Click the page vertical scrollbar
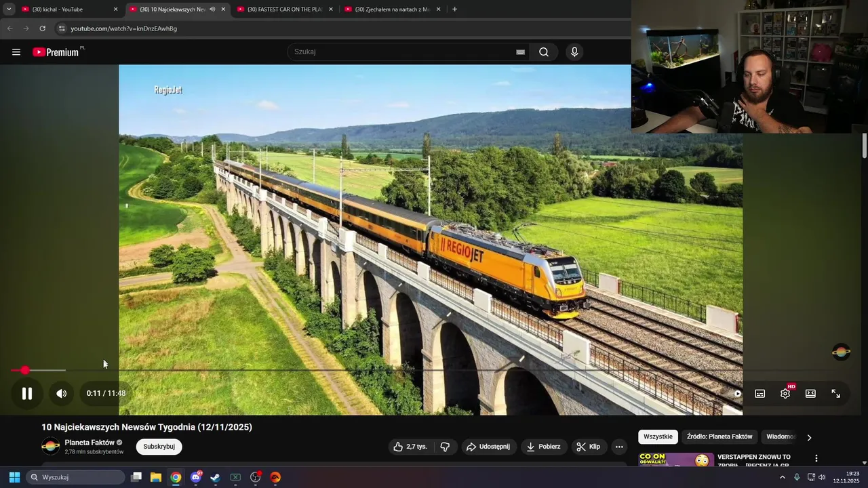The image size is (868, 488). point(865,146)
